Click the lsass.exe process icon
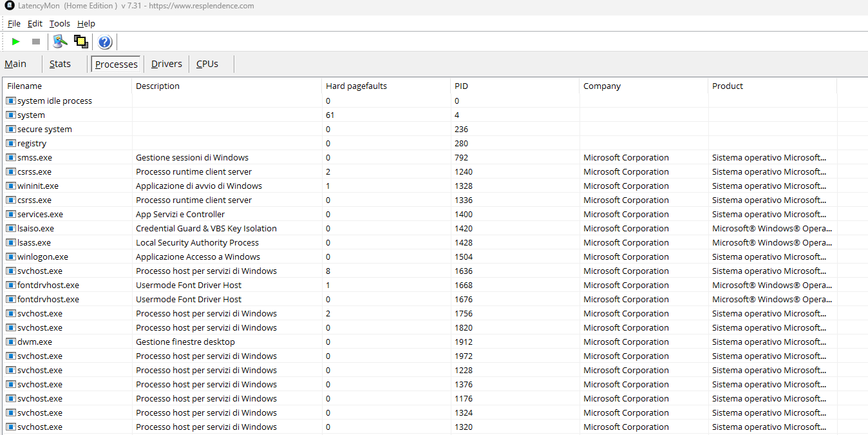The image size is (868, 435). pyautogui.click(x=10, y=243)
